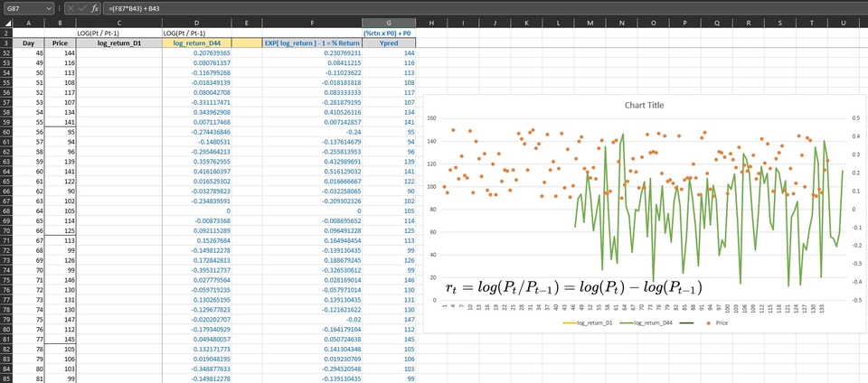The width and height of the screenshot is (868, 383).
Task: Click cell with value 0.432989691
Action: click(312, 162)
